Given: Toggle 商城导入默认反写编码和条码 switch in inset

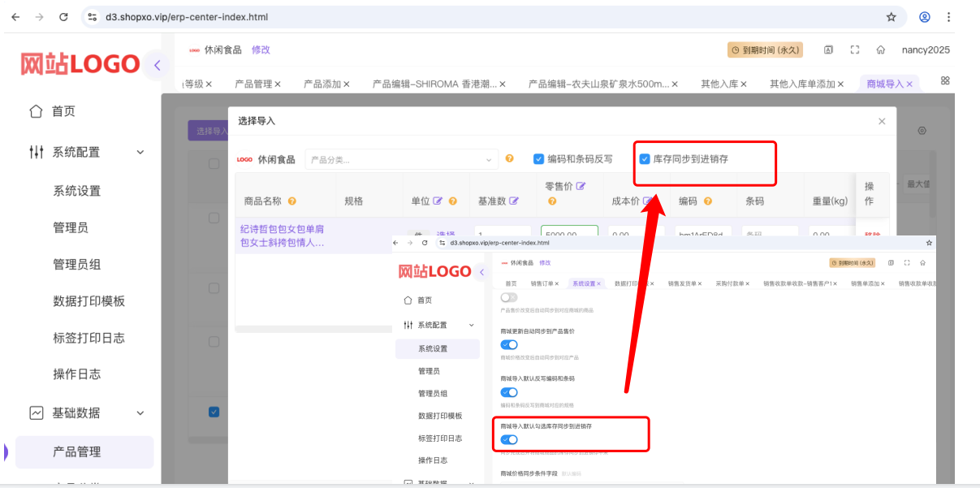Looking at the screenshot, I should 509,392.
